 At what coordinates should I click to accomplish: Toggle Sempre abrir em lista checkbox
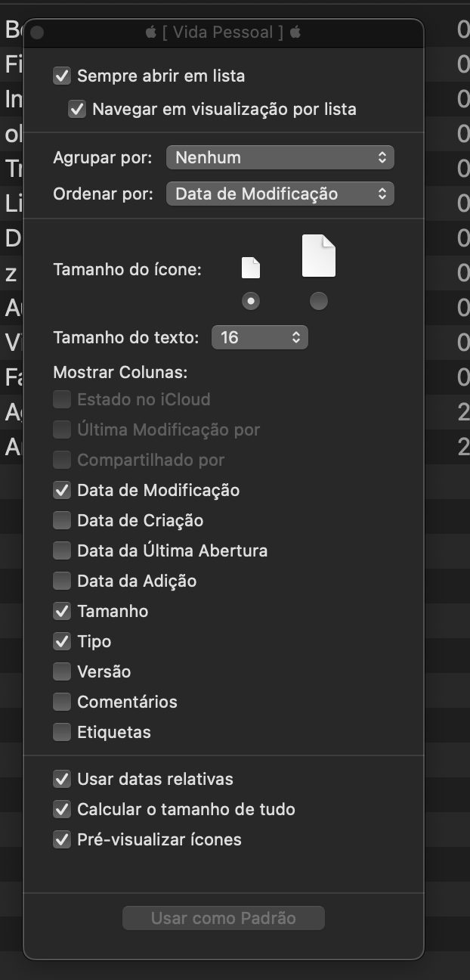(x=62, y=76)
